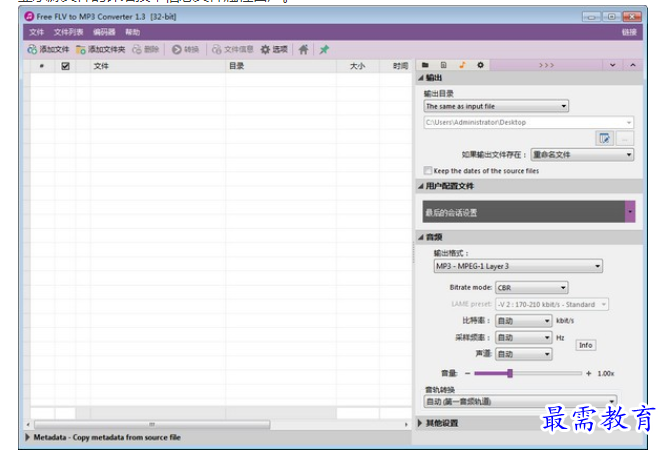Image resolution: width=664 pixels, height=450 pixels.
Task: Open Options (选项) gear in toolbar
Action: point(274,50)
